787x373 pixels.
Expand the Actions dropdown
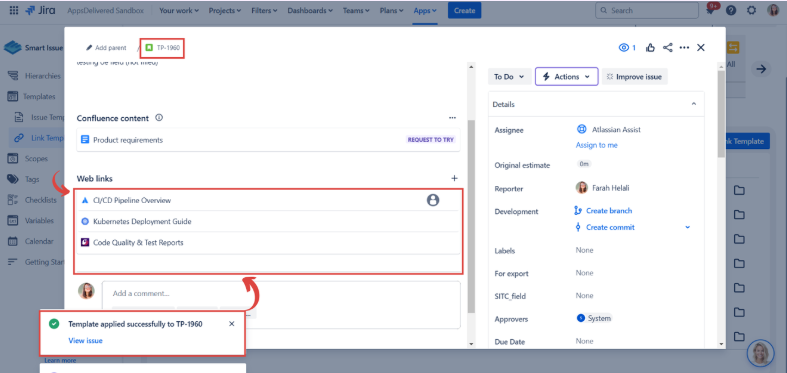point(567,77)
